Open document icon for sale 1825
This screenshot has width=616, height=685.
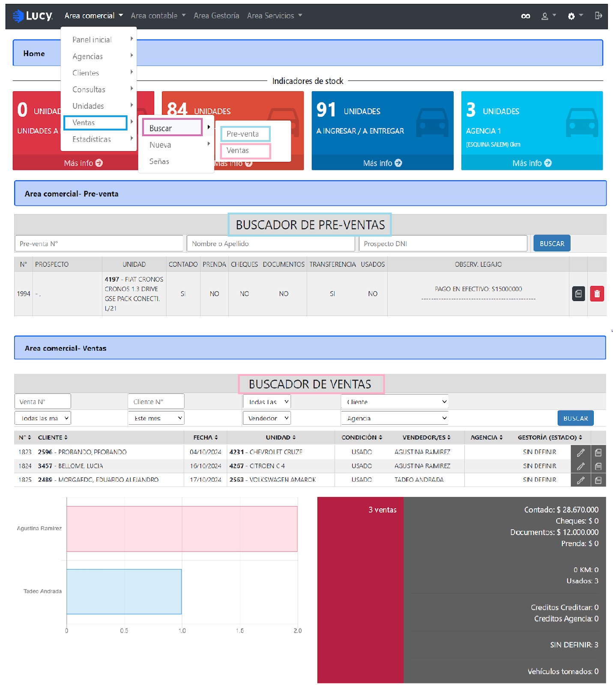(x=598, y=480)
